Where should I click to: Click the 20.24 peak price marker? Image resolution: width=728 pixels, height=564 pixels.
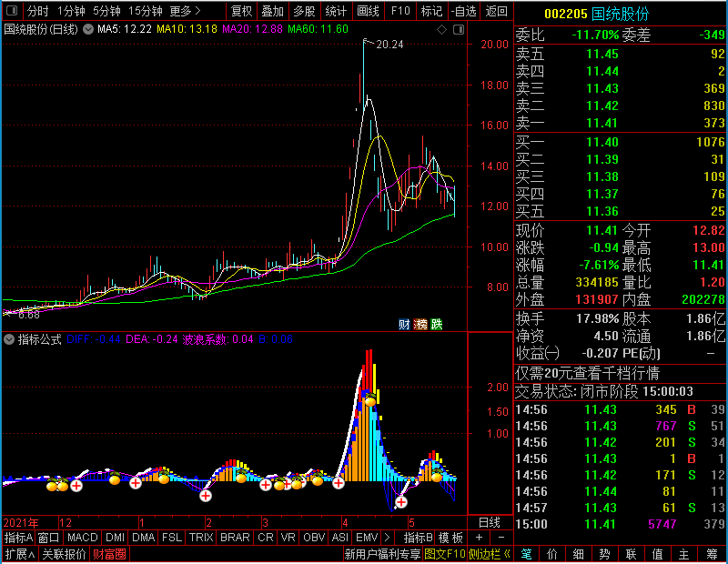[x=389, y=45]
